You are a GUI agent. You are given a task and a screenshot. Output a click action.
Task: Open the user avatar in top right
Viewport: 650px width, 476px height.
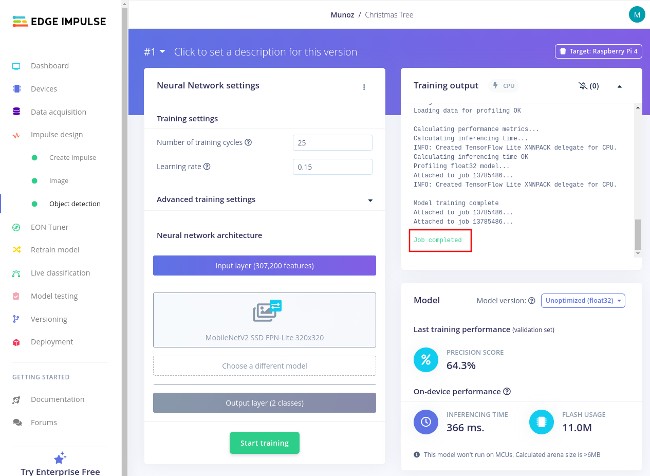pyautogui.click(x=636, y=15)
